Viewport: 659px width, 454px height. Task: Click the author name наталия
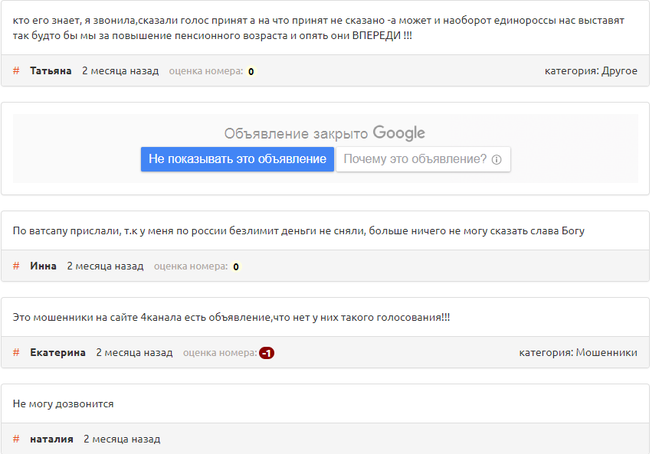pyautogui.click(x=52, y=439)
